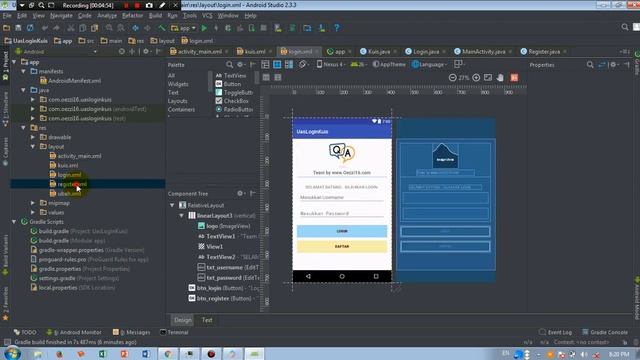Click the Redo arrow in toolbar
The height and width of the screenshot is (360, 640).
56,28
